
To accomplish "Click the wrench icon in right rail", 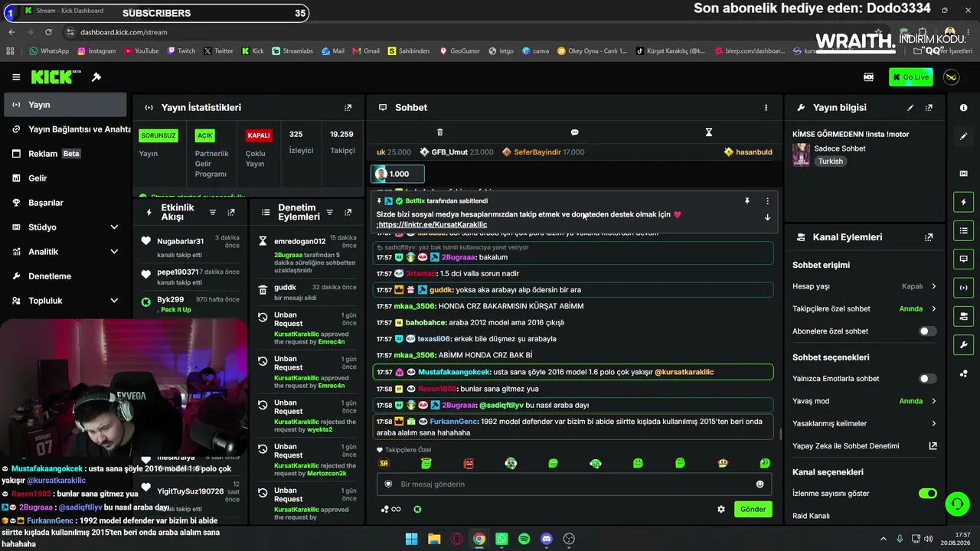I will 963,345.
